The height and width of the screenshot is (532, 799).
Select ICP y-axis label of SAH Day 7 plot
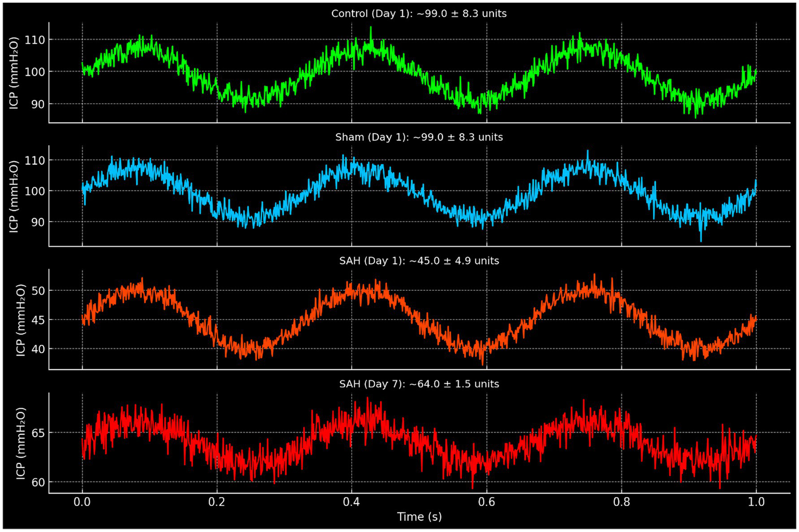21,443
